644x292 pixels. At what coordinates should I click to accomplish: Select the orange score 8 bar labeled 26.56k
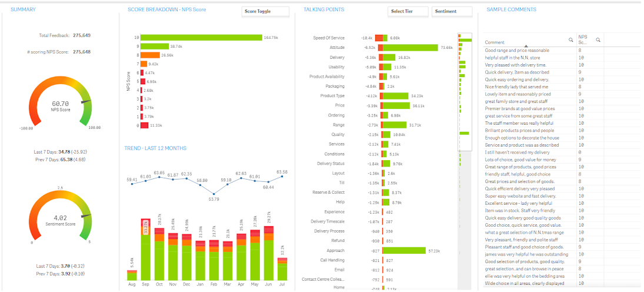151,55
